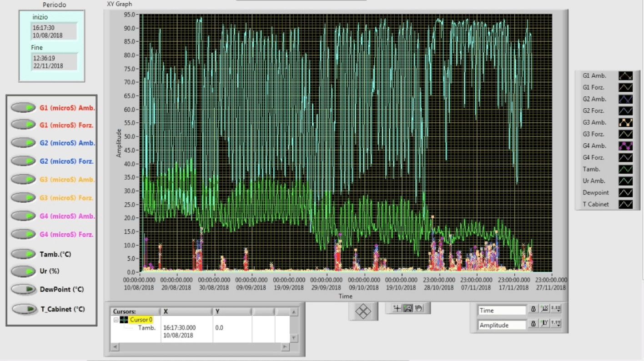Screen dimensions: 644x361
Task: Open Tamb. legend plot style
Action: pyautogui.click(x=625, y=169)
